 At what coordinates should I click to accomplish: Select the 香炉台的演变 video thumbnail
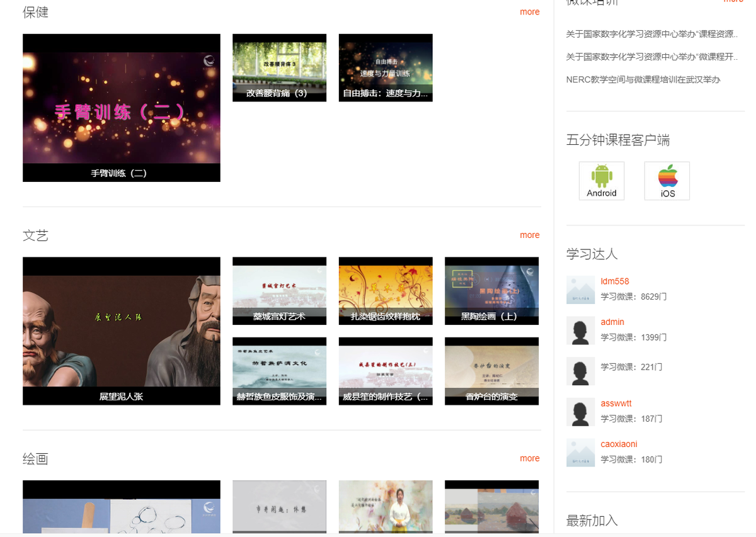[x=491, y=371]
